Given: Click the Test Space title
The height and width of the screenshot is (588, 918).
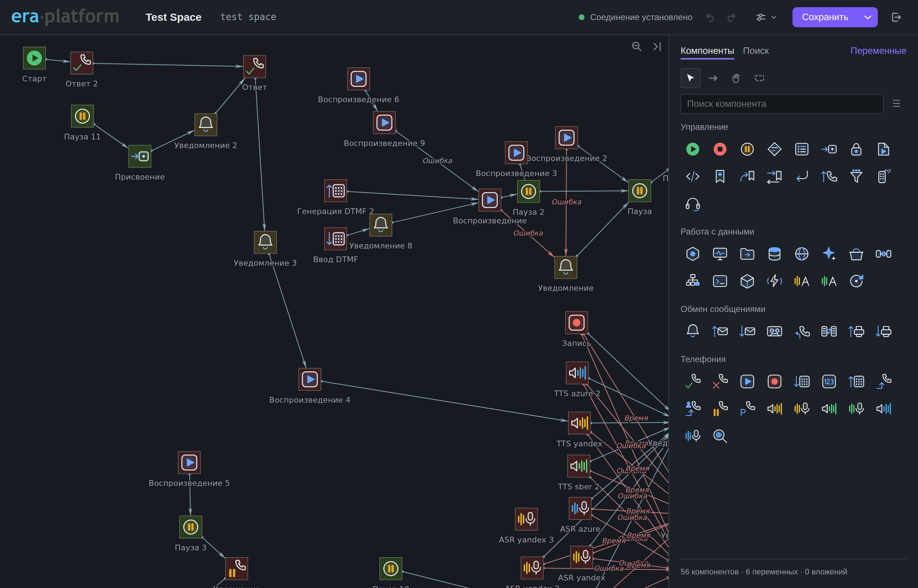Looking at the screenshot, I should coord(173,17).
